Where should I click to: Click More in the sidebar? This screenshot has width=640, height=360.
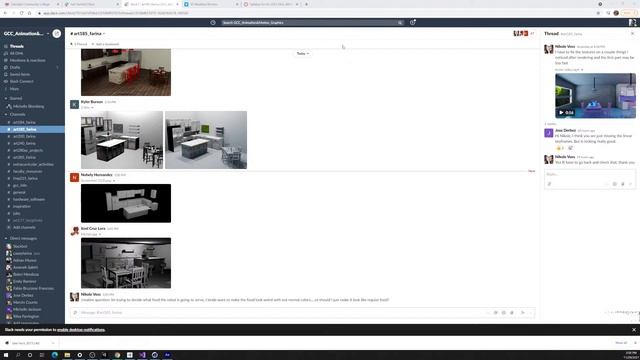pyautogui.click(x=14, y=89)
